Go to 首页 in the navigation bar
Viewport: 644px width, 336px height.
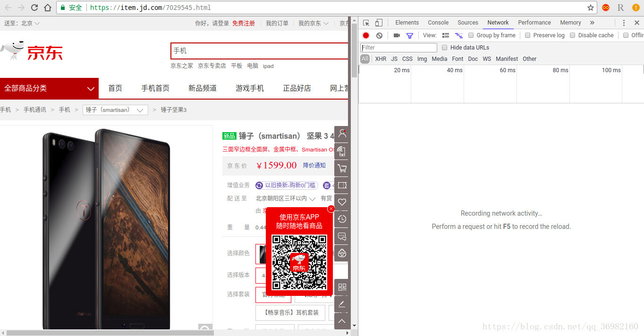click(x=115, y=88)
